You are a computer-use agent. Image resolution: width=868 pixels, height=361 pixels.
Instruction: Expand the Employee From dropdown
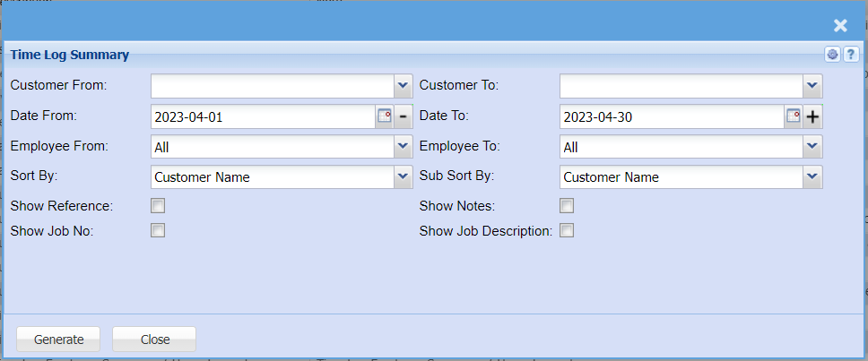click(403, 147)
